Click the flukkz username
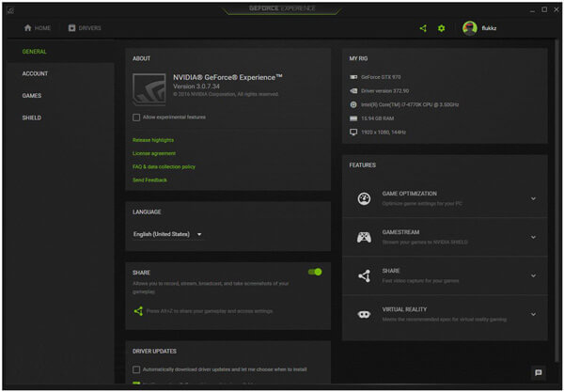This screenshot has width=564, height=392. (x=489, y=28)
